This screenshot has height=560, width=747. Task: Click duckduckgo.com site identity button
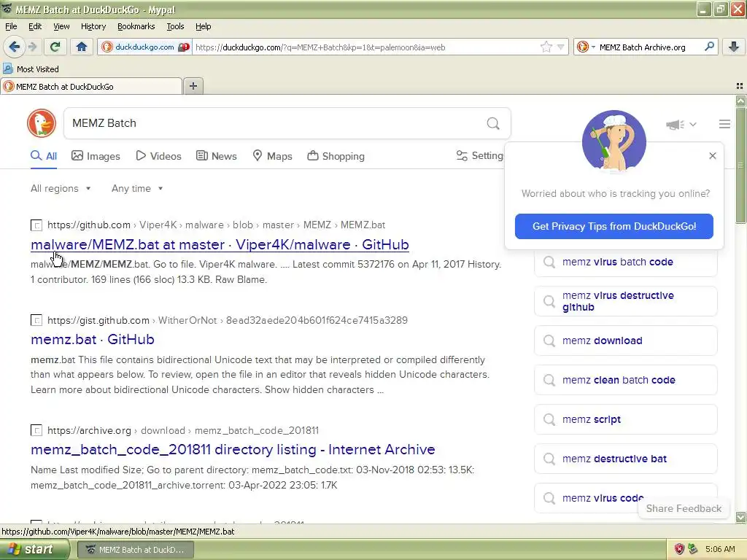(x=145, y=47)
